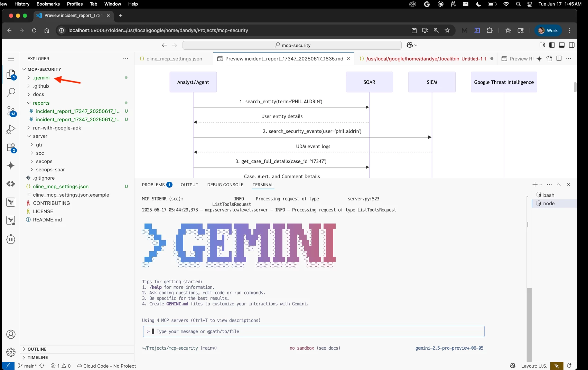This screenshot has height=370, width=588.
Task: Open Cloud Code icon in activity bar
Action: point(11,184)
